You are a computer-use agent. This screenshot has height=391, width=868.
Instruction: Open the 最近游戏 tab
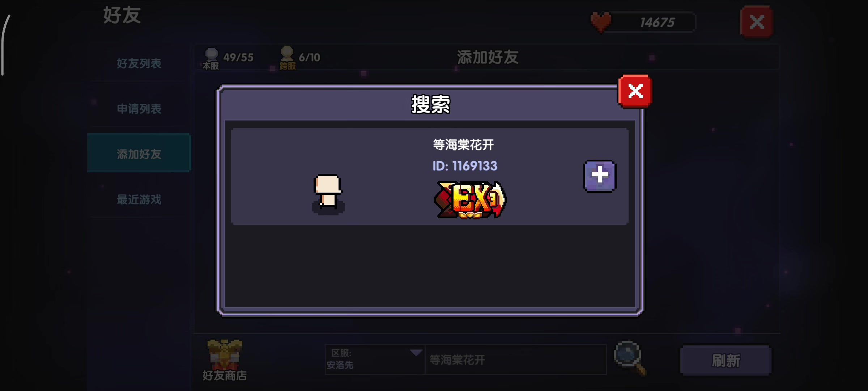(139, 199)
